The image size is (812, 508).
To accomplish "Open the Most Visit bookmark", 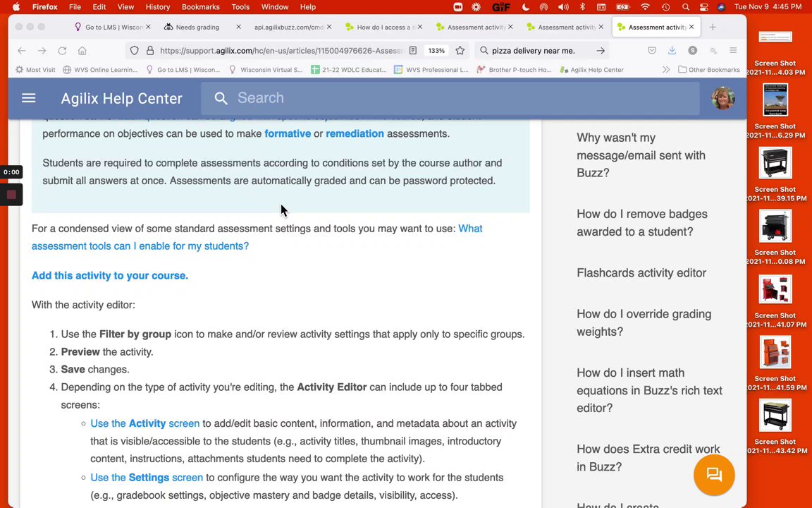I will click(x=35, y=69).
